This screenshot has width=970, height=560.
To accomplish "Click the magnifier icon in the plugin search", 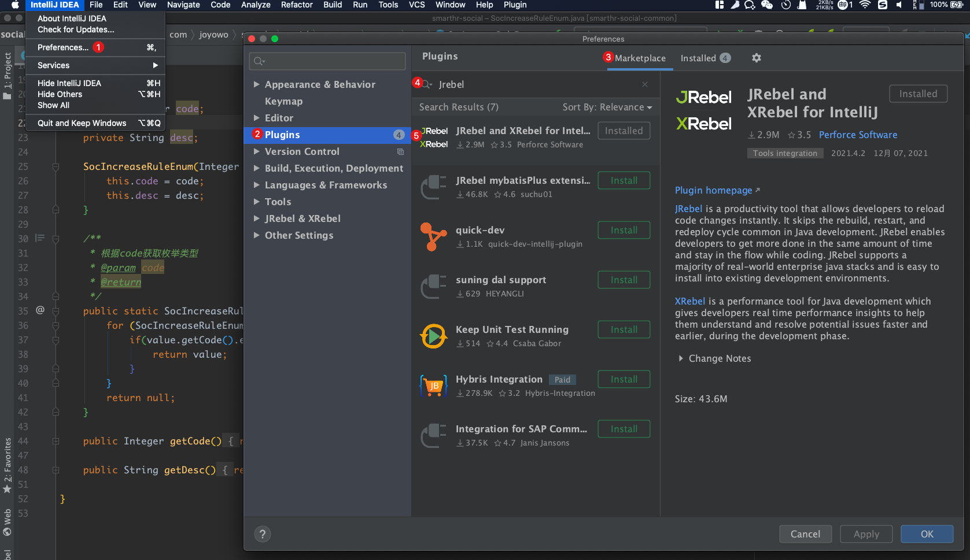I will click(x=427, y=84).
